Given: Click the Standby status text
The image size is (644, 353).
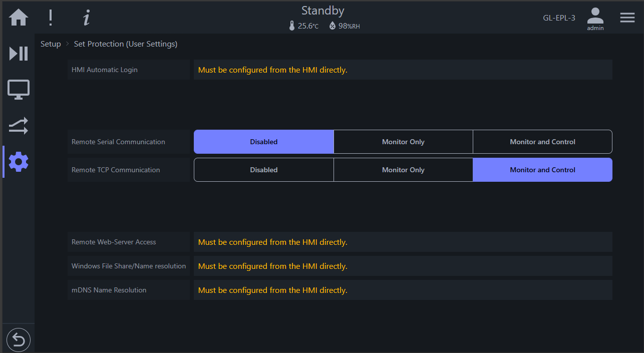Looking at the screenshot, I should 323,11.
